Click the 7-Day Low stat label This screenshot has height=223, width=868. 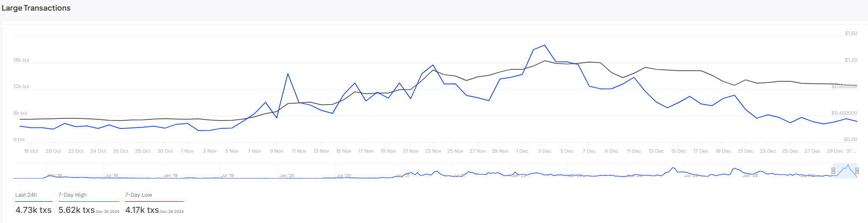click(x=138, y=195)
